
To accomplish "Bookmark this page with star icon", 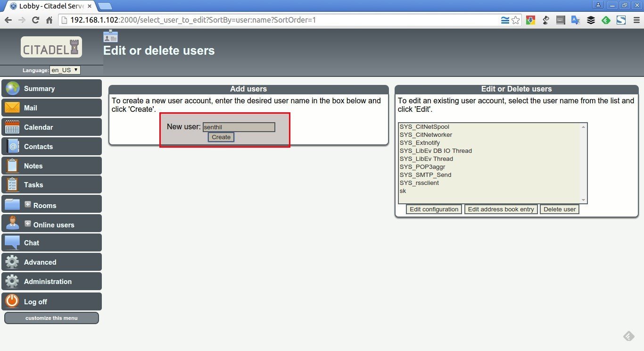I will (516, 20).
